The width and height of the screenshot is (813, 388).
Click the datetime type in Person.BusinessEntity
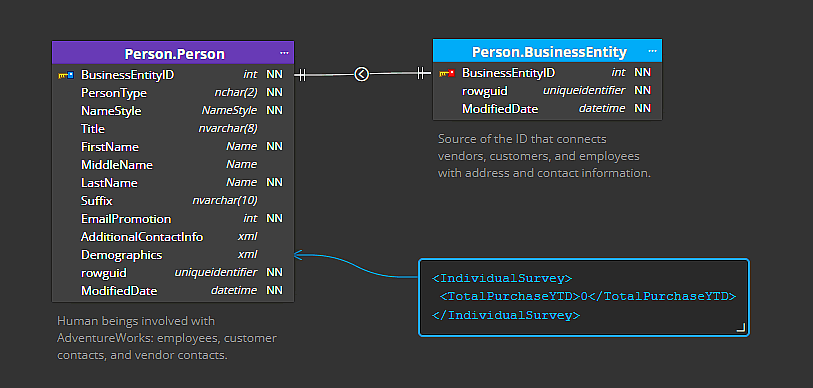[x=602, y=109]
